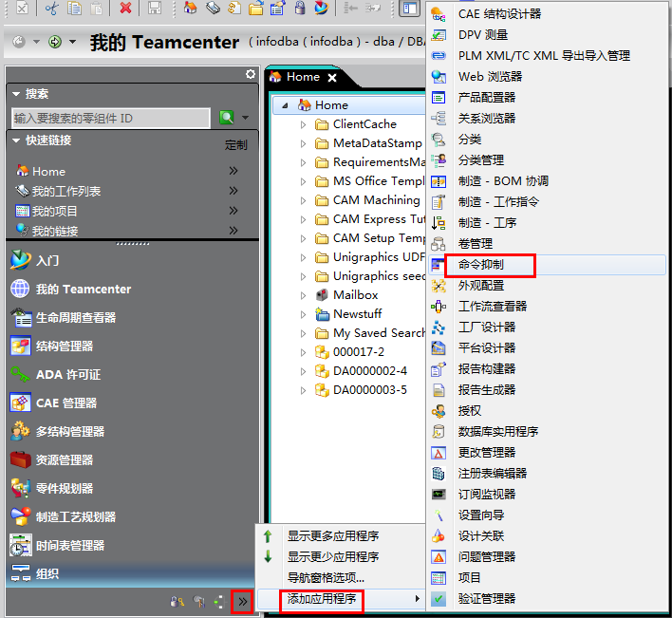
Task: Click the part ID search input field
Action: (x=111, y=118)
